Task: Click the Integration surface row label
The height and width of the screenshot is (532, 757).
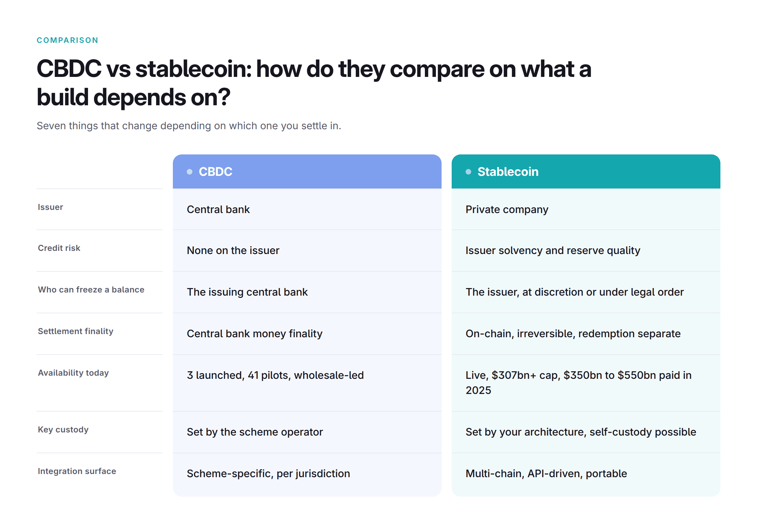Action: 77,471
